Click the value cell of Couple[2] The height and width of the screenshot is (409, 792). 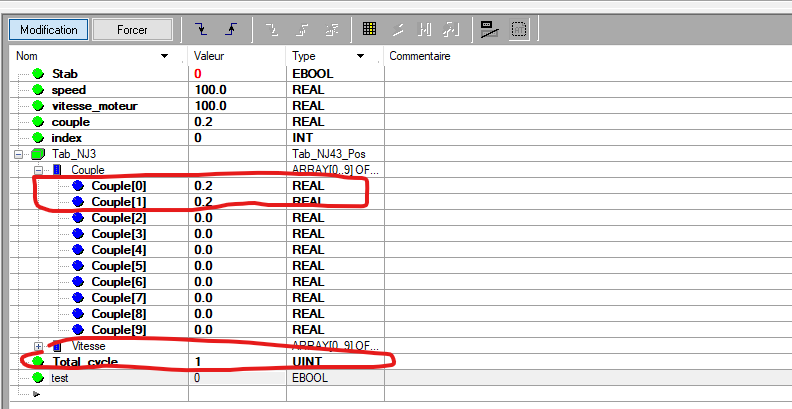pos(204,218)
